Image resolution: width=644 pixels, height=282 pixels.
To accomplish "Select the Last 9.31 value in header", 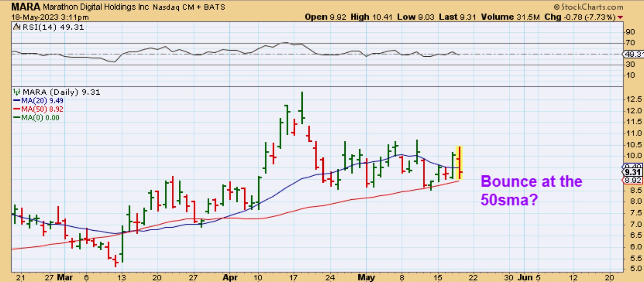I will pos(457,17).
